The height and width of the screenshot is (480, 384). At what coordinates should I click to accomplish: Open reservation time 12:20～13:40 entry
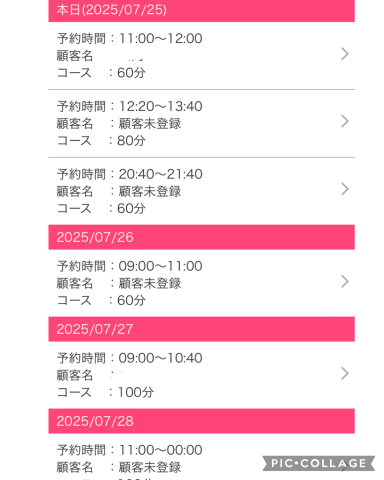[201, 123]
